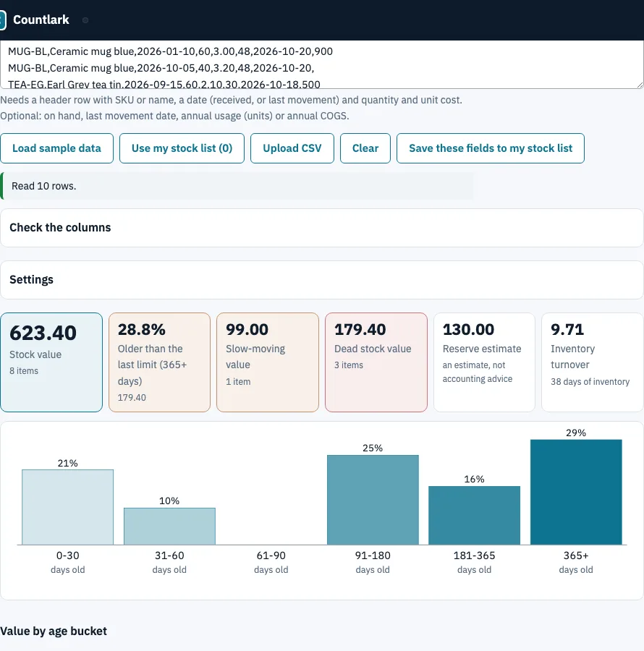Click the "10%" bar label

[169, 501]
